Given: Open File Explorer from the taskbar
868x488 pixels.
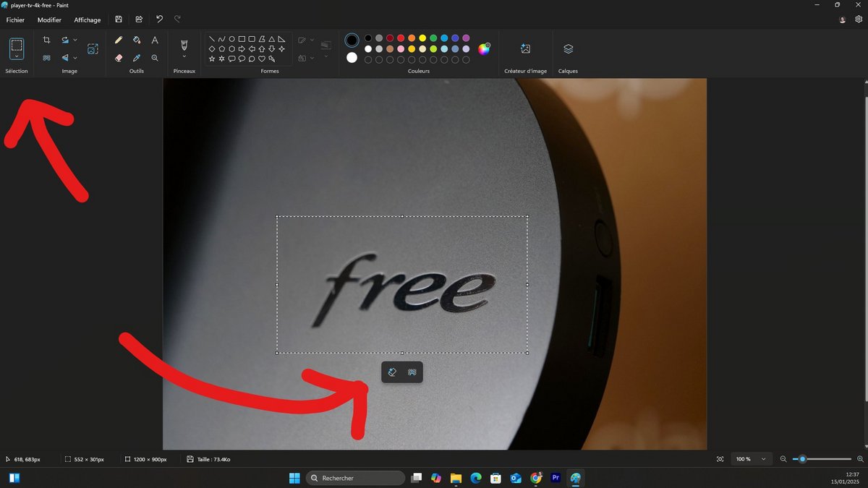Looking at the screenshot, I should pyautogui.click(x=456, y=478).
